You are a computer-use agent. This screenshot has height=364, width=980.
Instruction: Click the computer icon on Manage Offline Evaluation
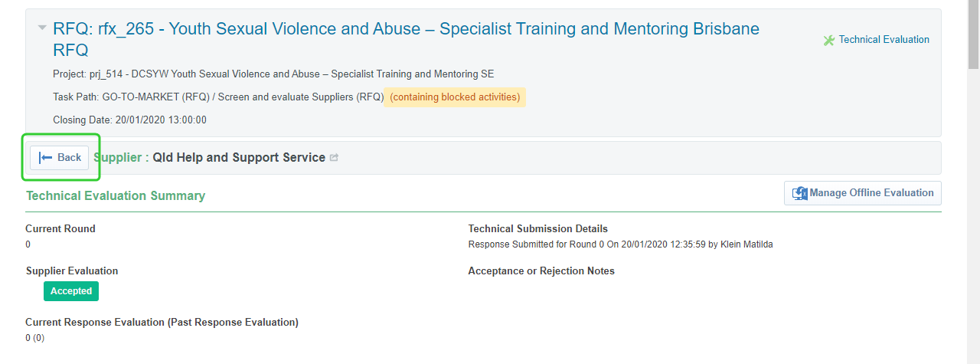pyautogui.click(x=800, y=193)
